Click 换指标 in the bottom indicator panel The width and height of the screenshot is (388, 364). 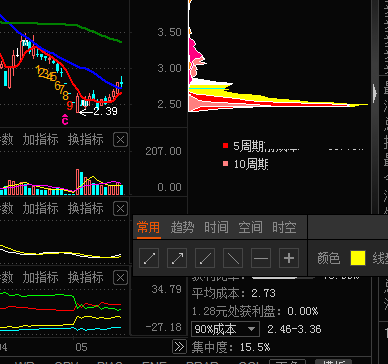(86, 277)
